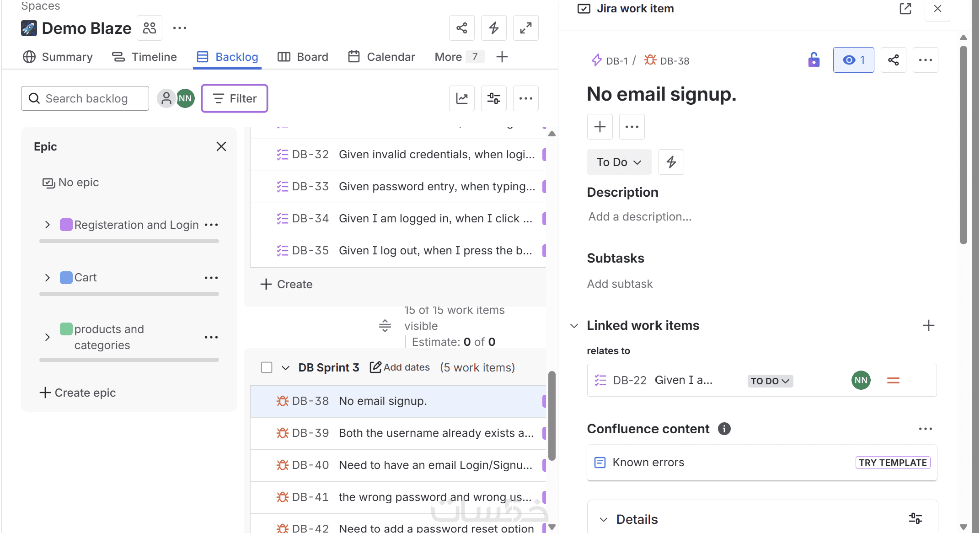Click the automation lightning icon in header

pyautogui.click(x=494, y=28)
